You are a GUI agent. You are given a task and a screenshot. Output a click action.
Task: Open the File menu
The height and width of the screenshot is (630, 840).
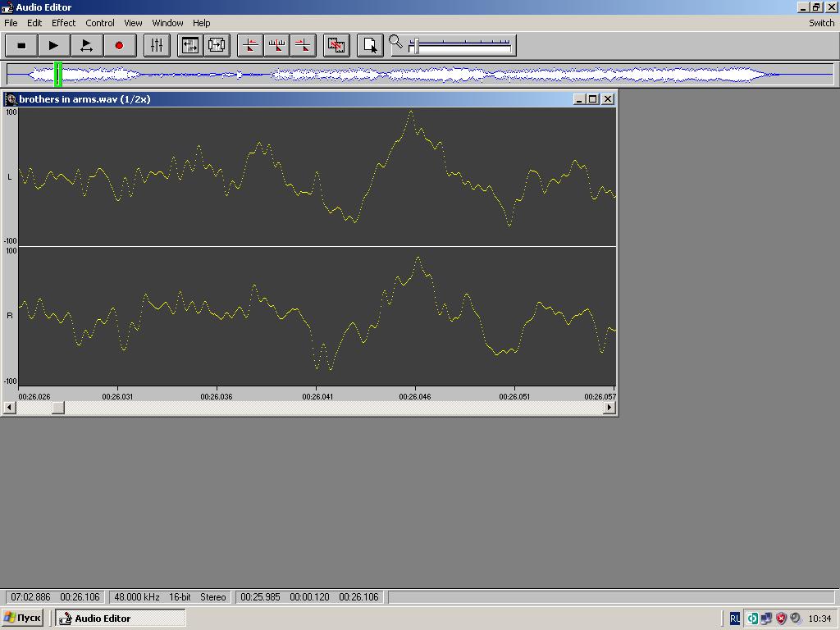coord(11,23)
